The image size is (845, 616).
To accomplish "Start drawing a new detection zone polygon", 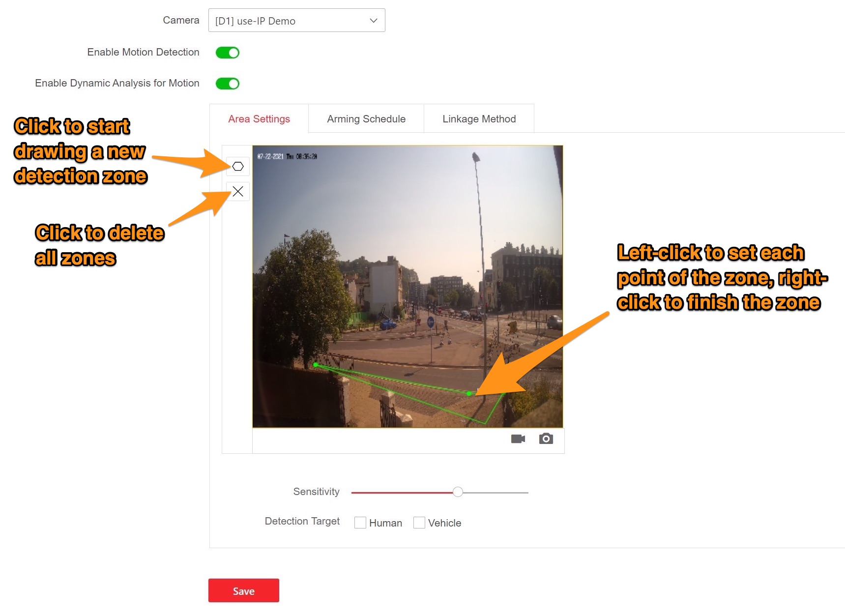I will (x=238, y=167).
